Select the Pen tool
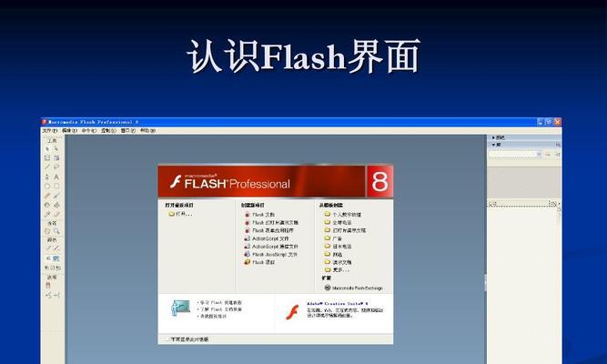Image resolution: width=607 pixels, height=364 pixels. pos(47,177)
